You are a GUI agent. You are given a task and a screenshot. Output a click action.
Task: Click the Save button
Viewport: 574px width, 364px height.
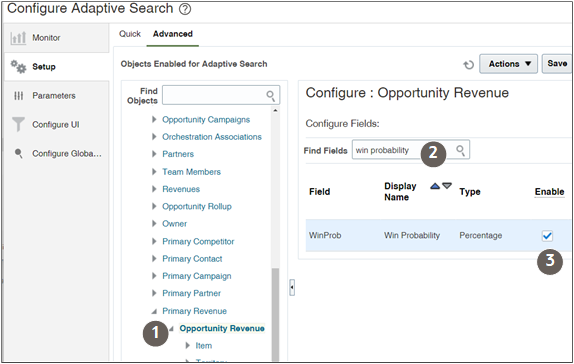click(x=557, y=64)
